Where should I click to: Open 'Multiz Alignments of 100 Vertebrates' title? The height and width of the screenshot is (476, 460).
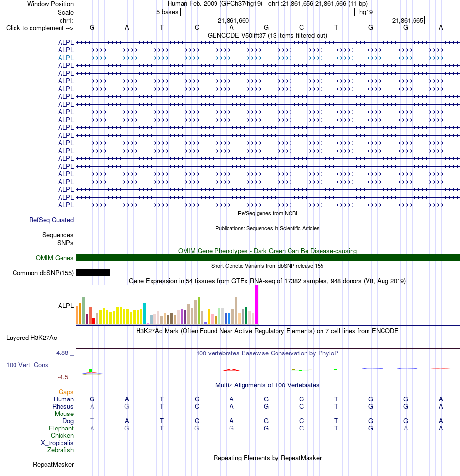(267, 385)
